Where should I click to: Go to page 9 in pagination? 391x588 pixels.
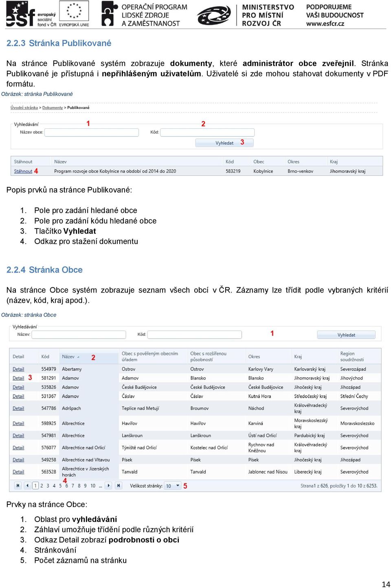click(85, 486)
